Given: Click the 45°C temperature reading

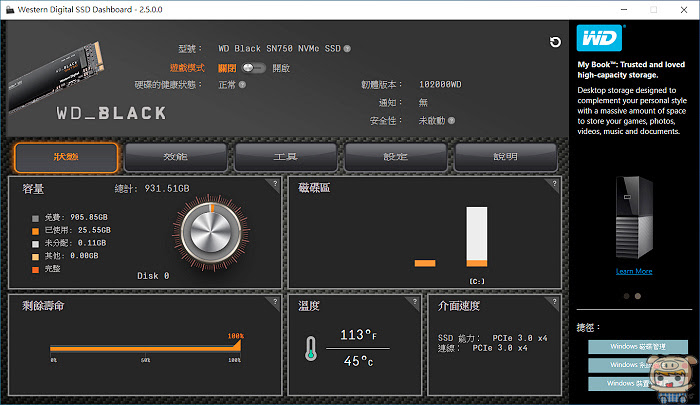Looking at the screenshot, I should click(x=358, y=361).
